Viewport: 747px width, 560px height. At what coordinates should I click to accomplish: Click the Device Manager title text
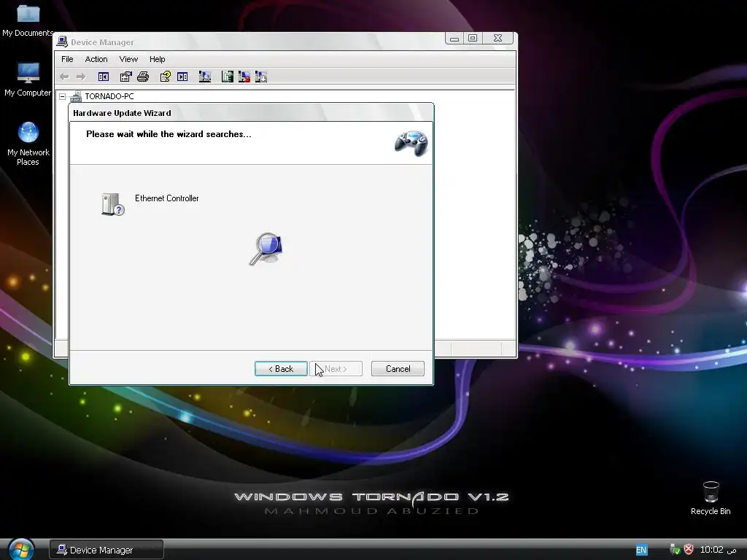tap(102, 42)
